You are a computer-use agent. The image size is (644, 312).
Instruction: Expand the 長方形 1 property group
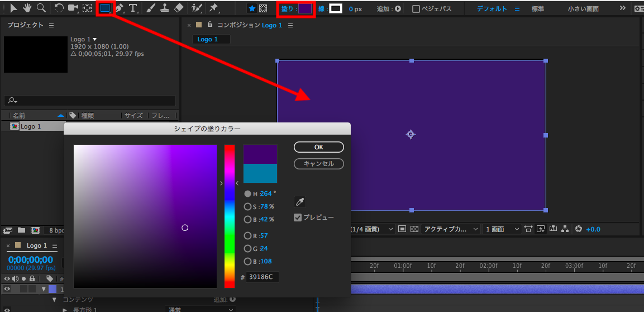(x=64, y=310)
